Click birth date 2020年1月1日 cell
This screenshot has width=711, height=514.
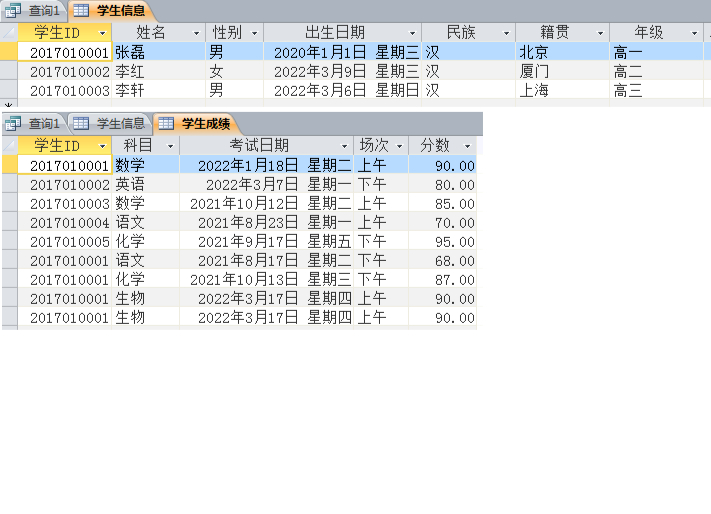pyautogui.click(x=343, y=52)
